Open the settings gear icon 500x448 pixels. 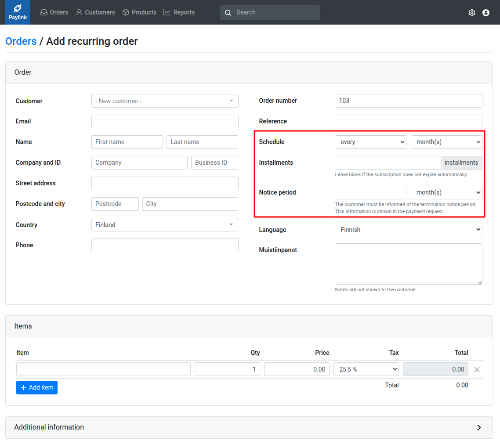472,13
